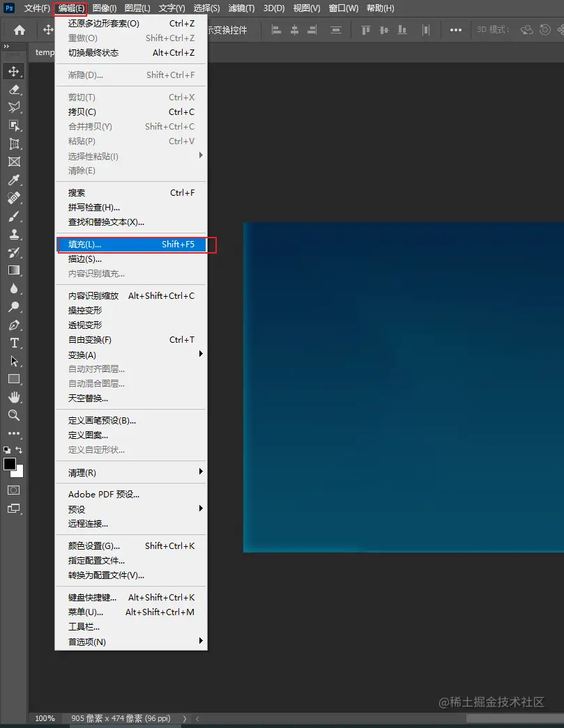Select the Gradient tool
The height and width of the screenshot is (728, 564).
tap(14, 270)
